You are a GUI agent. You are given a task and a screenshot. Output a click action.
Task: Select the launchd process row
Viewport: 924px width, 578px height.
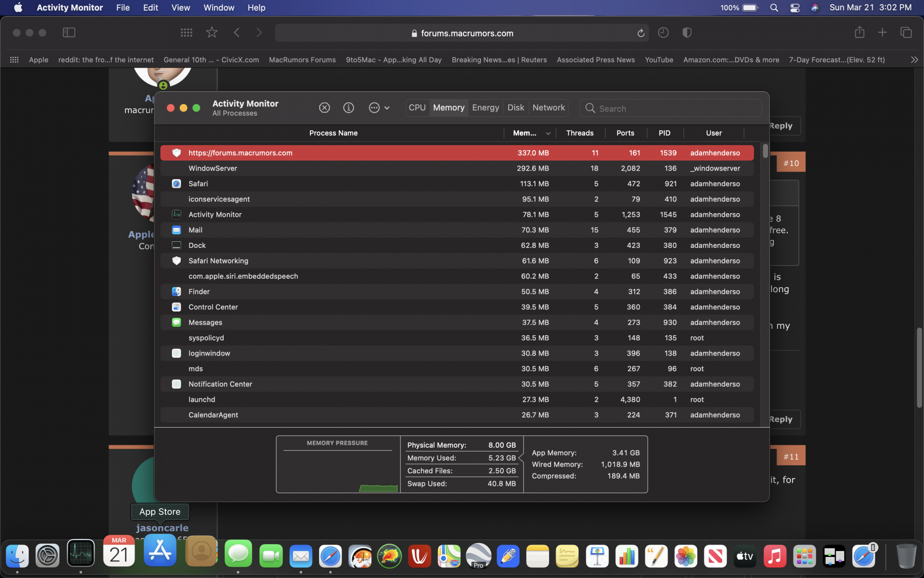(x=457, y=400)
